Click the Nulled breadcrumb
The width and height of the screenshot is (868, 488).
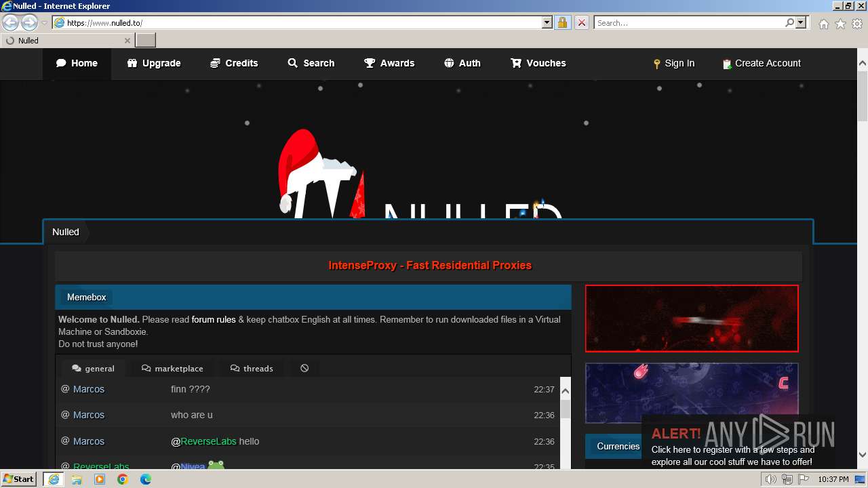pos(66,232)
